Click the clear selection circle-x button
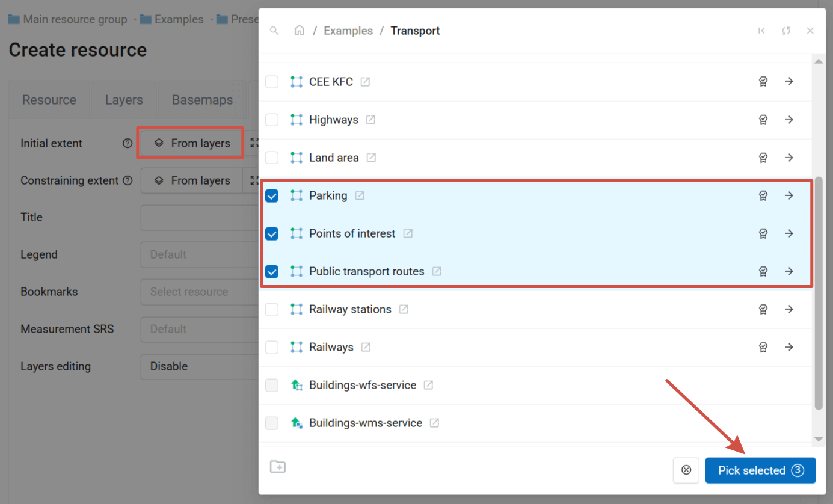Viewport: 833px width, 504px height. pyautogui.click(x=686, y=470)
